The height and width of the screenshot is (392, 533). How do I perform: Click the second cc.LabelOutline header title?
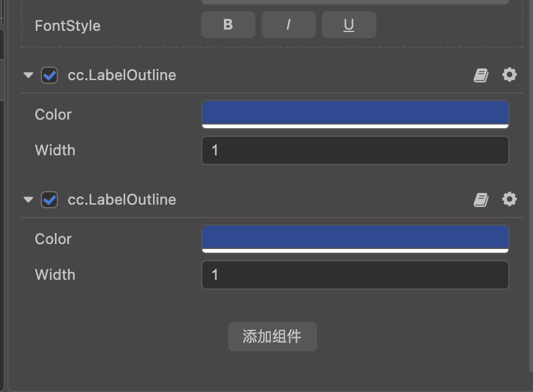122,200
